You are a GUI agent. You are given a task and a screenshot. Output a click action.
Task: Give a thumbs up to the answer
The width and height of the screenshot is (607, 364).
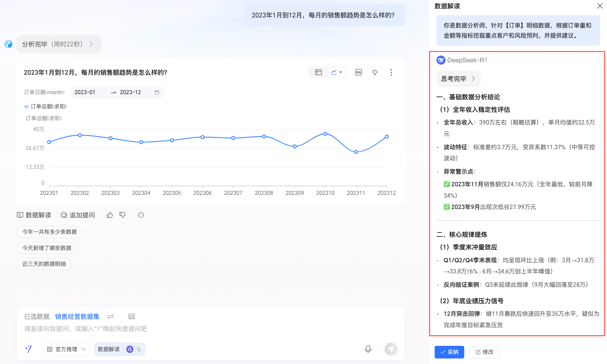(x=110, y=215)
